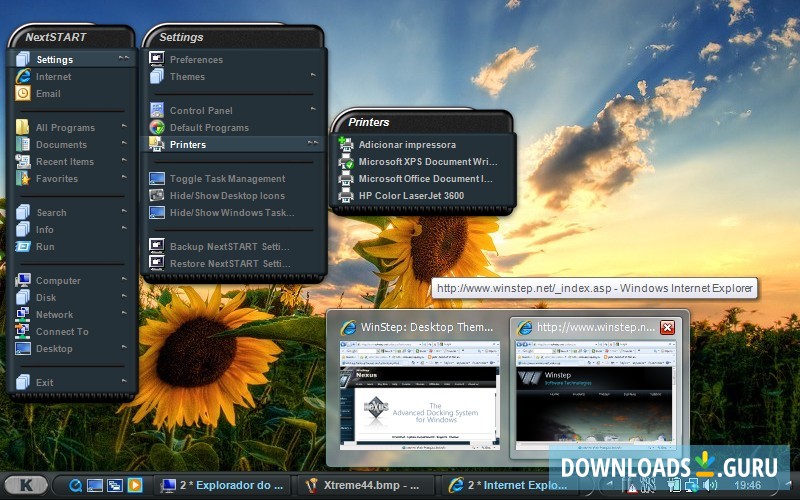This screenshot has width=800, height=500.
Task: Select the HP Color LaserJet 3600 printer
Action: (x=411, y=196)
